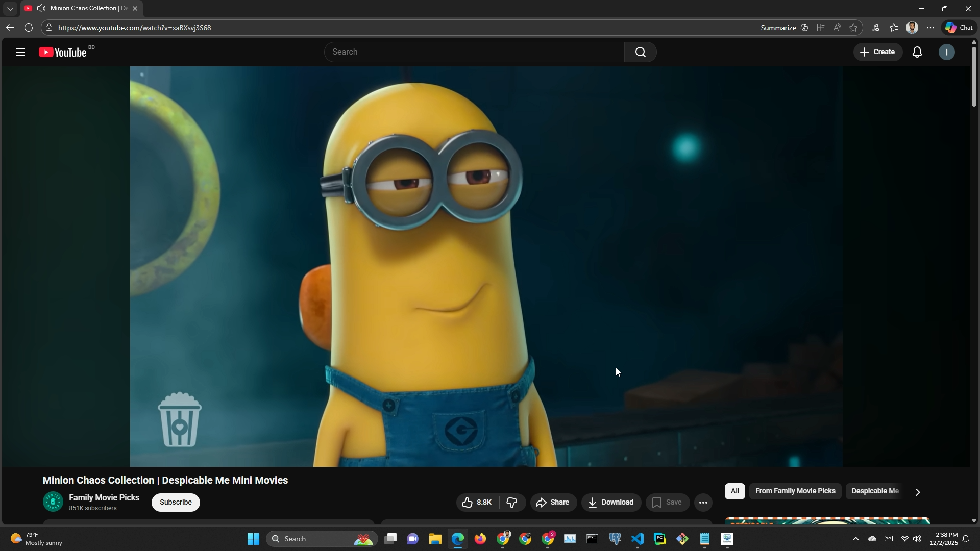Open the account avatar menu

(x=946, y=52)
